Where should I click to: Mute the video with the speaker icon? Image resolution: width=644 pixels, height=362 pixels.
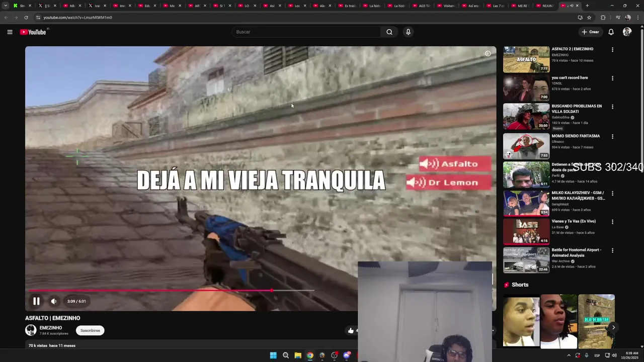(x=53, y=301)
